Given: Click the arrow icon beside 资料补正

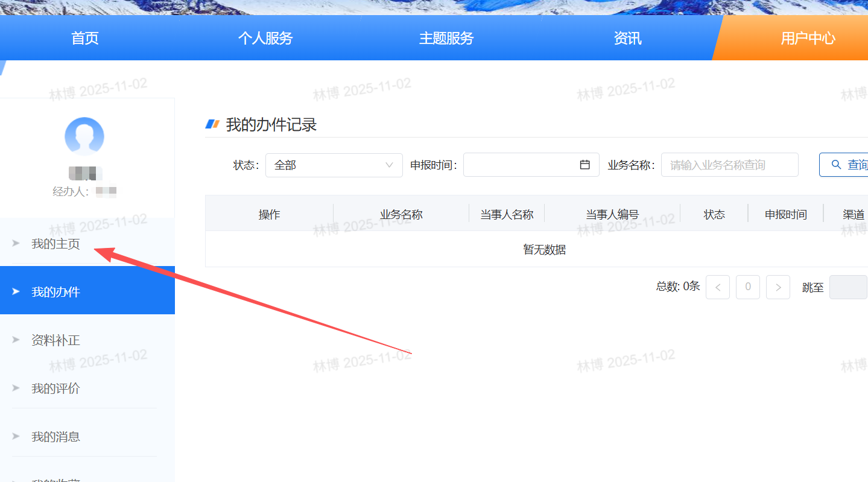Looking at the screenshot, I should (16, 340).
